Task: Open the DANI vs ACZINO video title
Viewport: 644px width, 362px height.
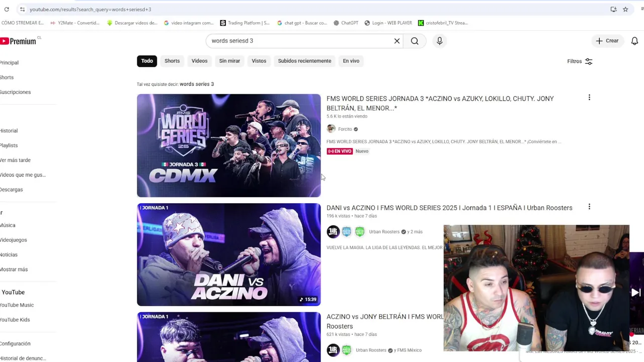Action: click(x=449, y=208)
